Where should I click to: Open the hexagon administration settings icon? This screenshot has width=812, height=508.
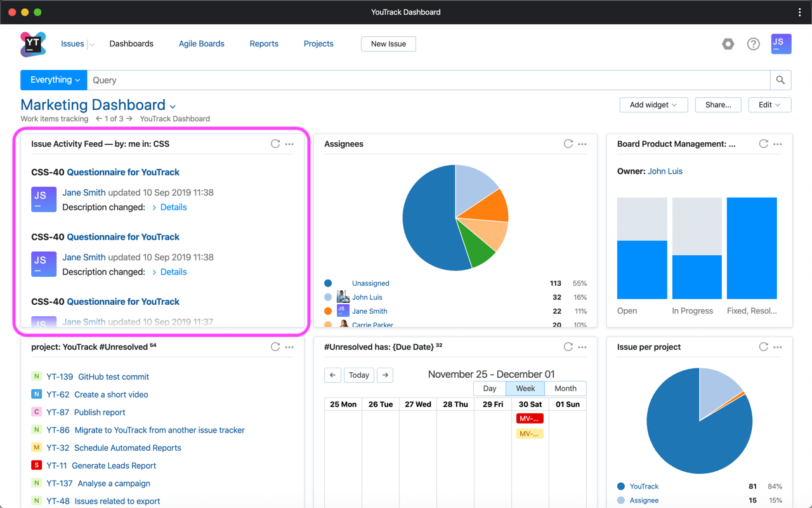click(x=728, y=44)
